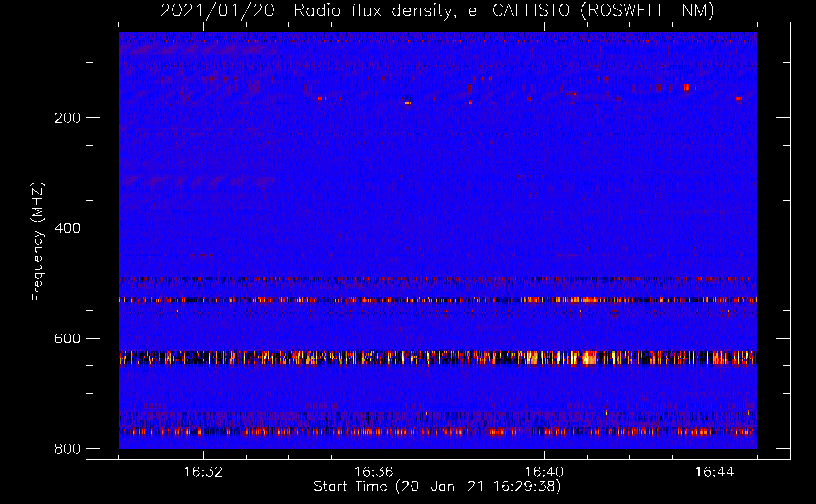Click the 400 frequency tick label
The width and height of the screenshot is (816, 504).
(x=68, y=228)
